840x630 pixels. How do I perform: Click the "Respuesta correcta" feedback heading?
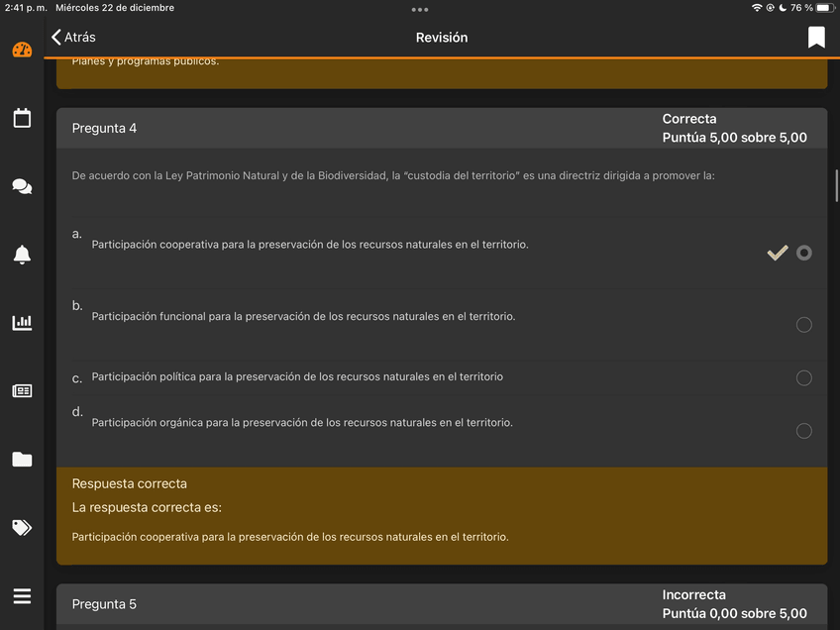pyautogui.click(x=130, y=483)
